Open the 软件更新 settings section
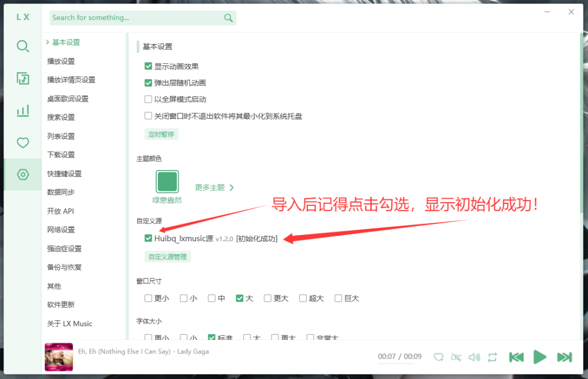Viewport: 588px width, 379px height. tap(61, 304)
